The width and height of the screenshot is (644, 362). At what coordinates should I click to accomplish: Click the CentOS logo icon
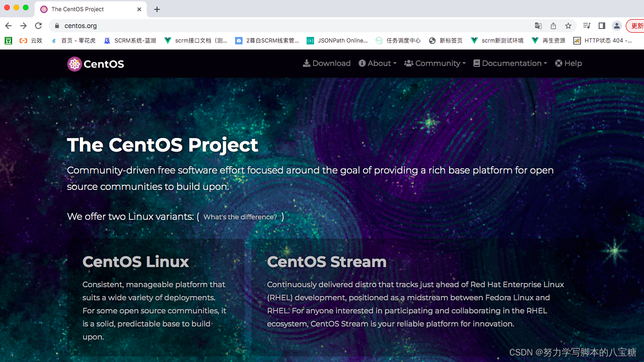click(x=74, y=64)
